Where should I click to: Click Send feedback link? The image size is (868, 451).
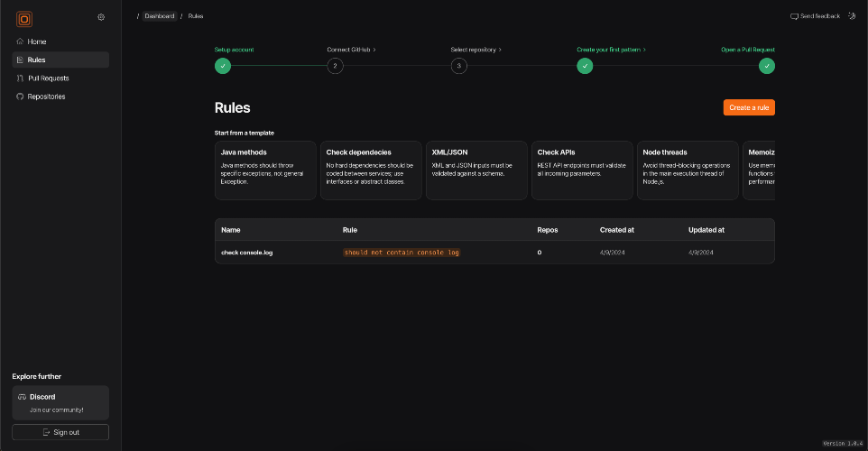point(815,16)
